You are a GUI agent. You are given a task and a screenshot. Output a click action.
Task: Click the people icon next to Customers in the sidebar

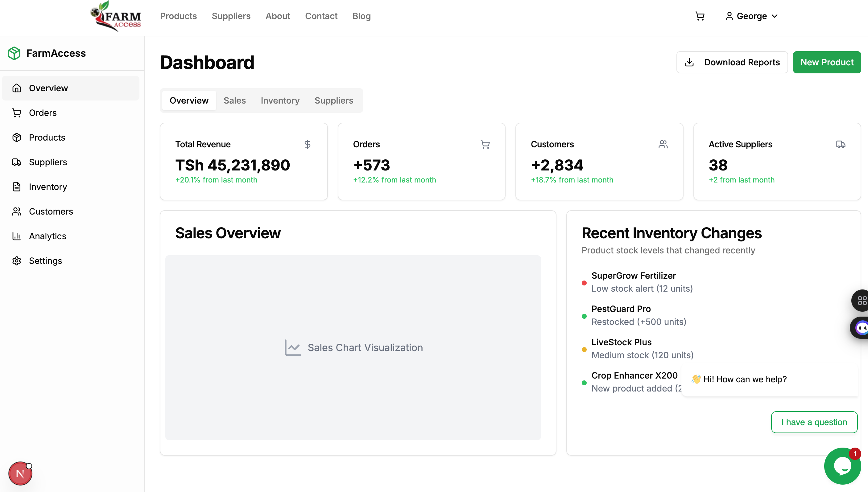pos(17,211)
